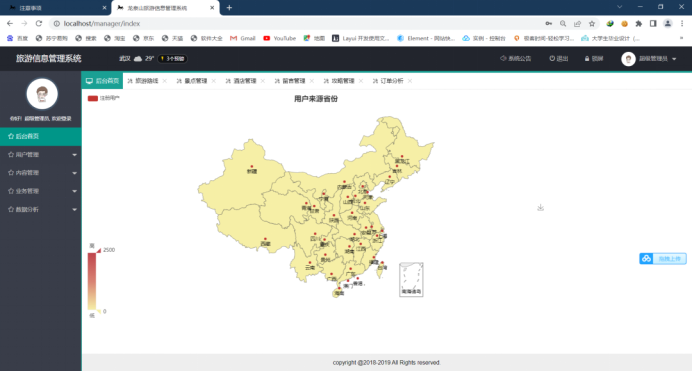This screenshot has height=372, width=693.
Task: Select 后台首页 in the sidebar
Action: 41,137
